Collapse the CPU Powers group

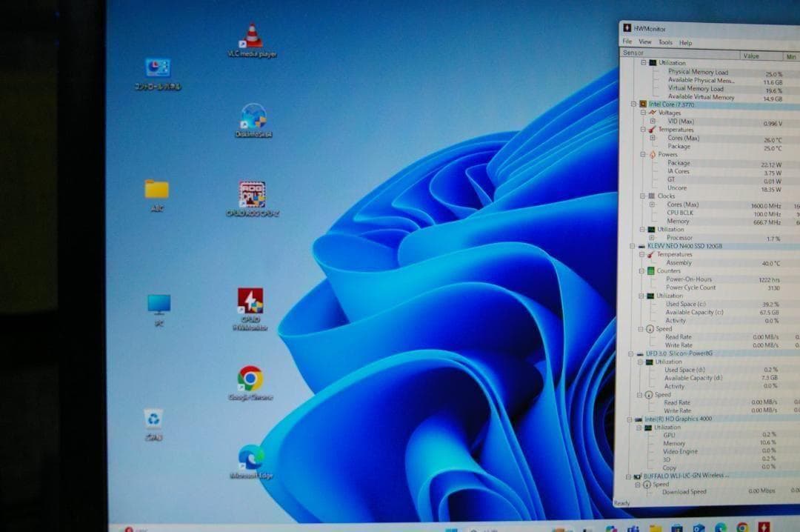coord(643,155)
